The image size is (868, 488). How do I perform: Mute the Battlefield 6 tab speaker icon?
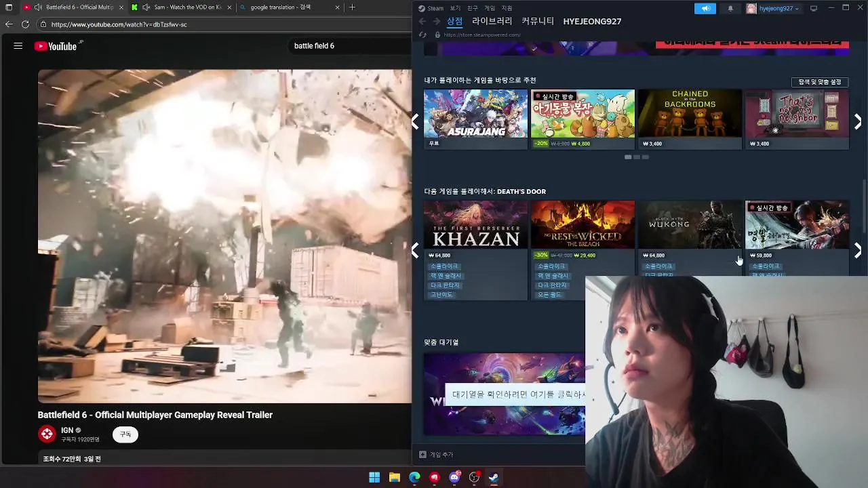pos(38,7)
